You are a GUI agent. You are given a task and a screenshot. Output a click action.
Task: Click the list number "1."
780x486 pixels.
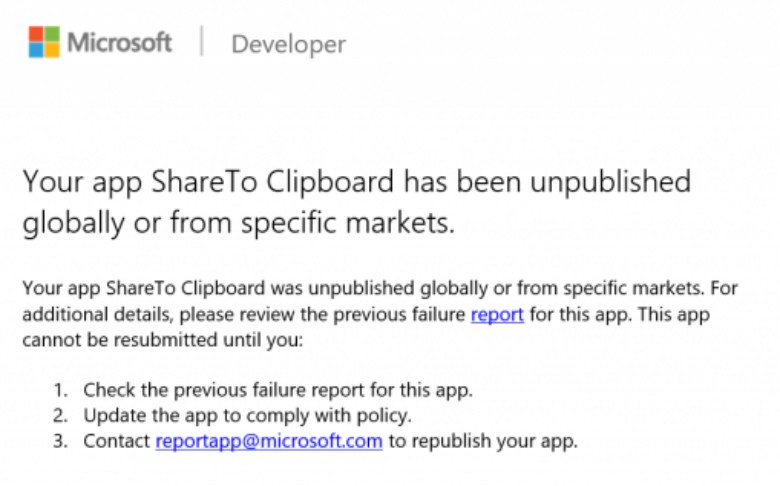tap(62, 389)
